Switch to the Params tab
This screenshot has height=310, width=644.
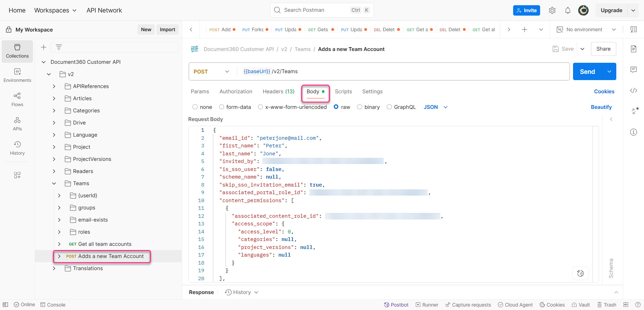(200, 92)
